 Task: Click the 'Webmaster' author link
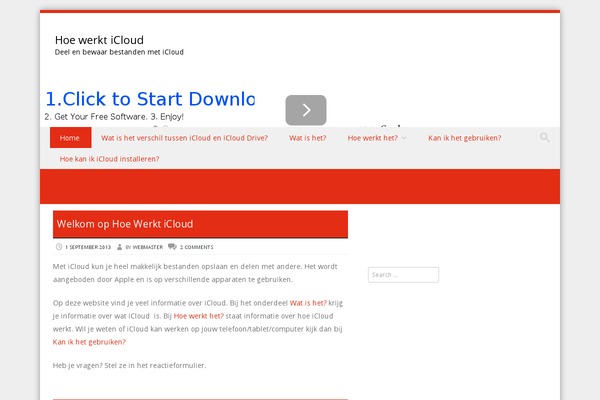click(148, 247)
